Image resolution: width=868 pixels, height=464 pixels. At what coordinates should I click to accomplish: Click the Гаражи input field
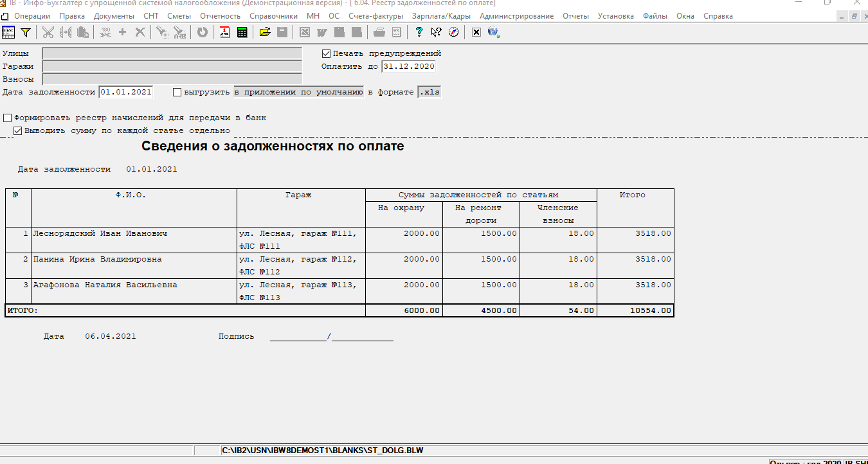pos(172,66)
